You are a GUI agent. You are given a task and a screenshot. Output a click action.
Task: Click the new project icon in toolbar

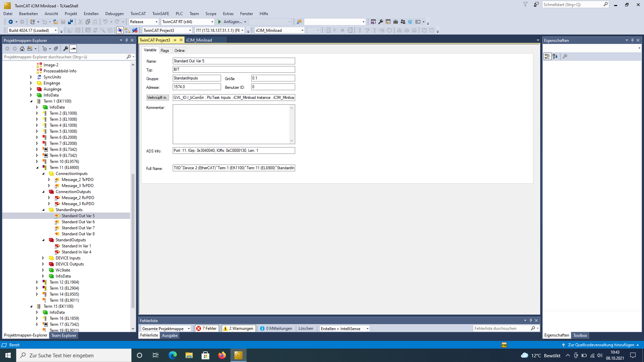[x=32, y=22]
